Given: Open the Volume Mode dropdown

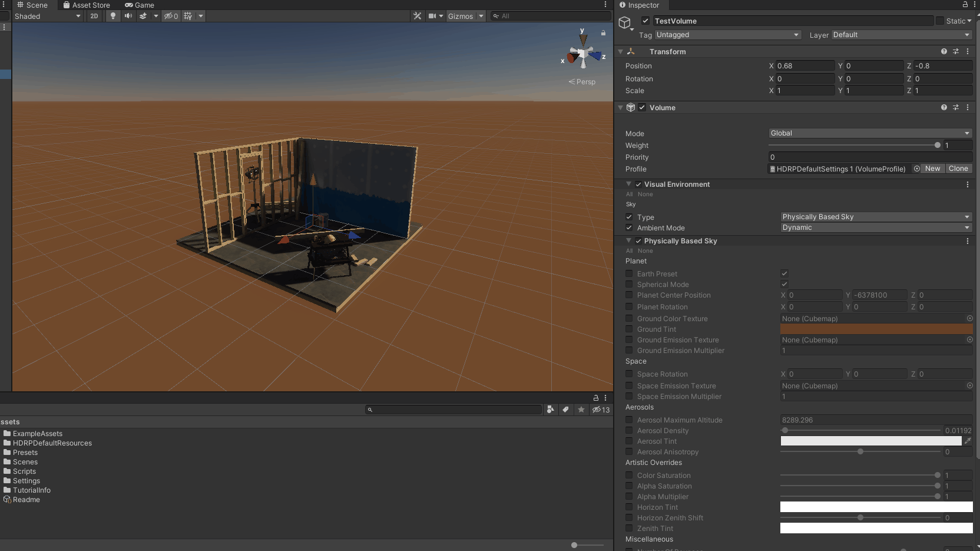Looking at the screenshot, I should click(x=870, y=133).
